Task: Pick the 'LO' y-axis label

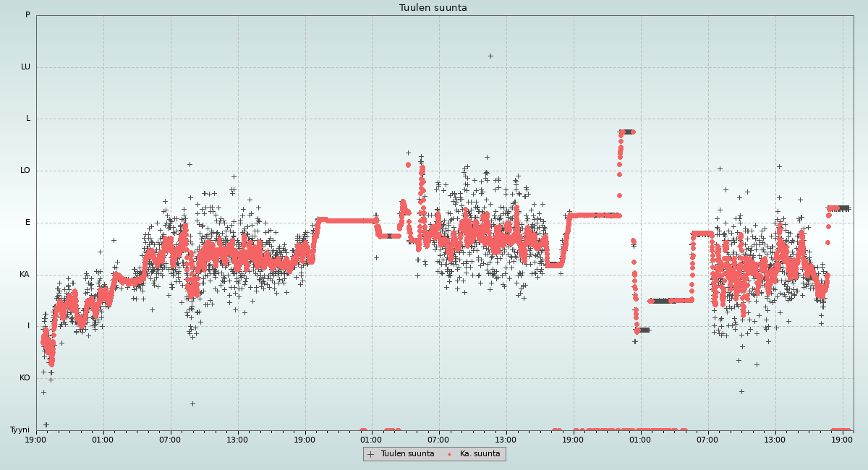Action: (25, 171)
